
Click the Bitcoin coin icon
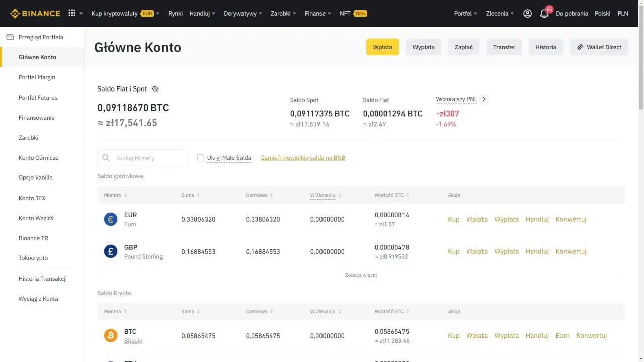[110, 335]
